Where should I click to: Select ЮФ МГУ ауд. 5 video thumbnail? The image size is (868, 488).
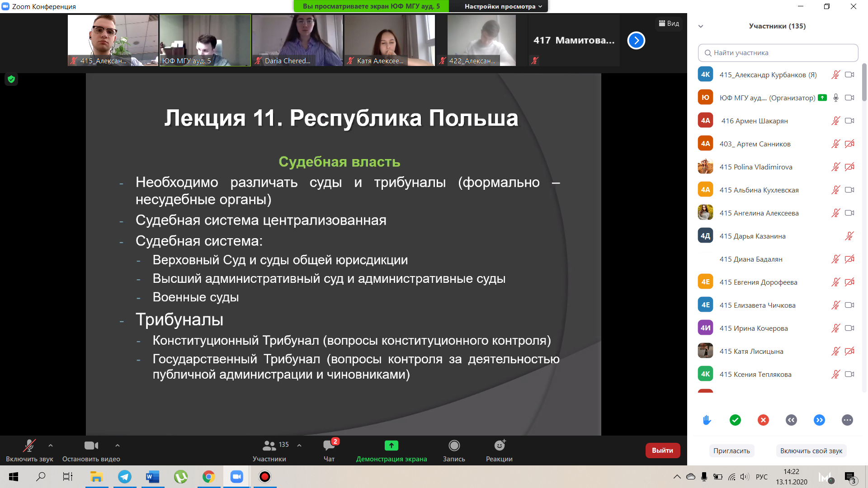point(205,41)
